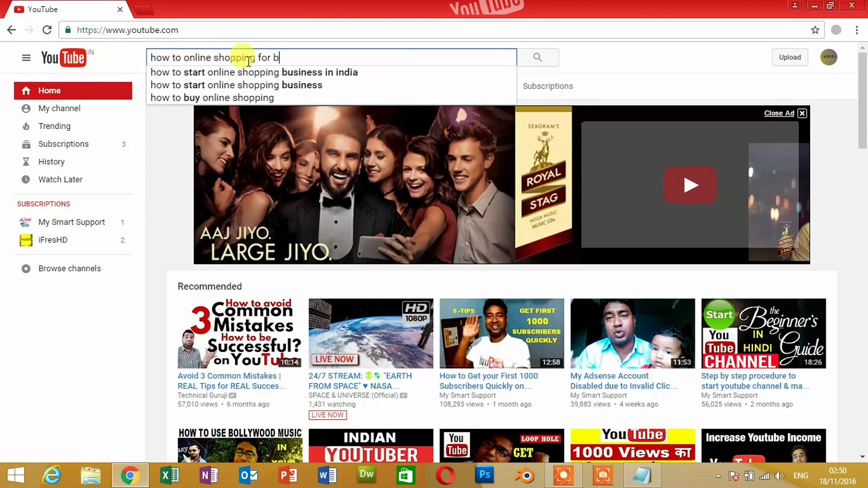Toggle the bookmark star in the address bar

tap(816, 30)
